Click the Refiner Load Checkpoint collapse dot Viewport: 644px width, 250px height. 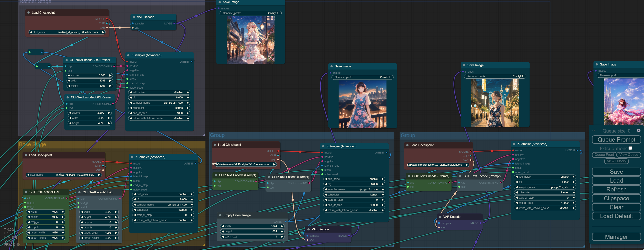click(29, 13)
